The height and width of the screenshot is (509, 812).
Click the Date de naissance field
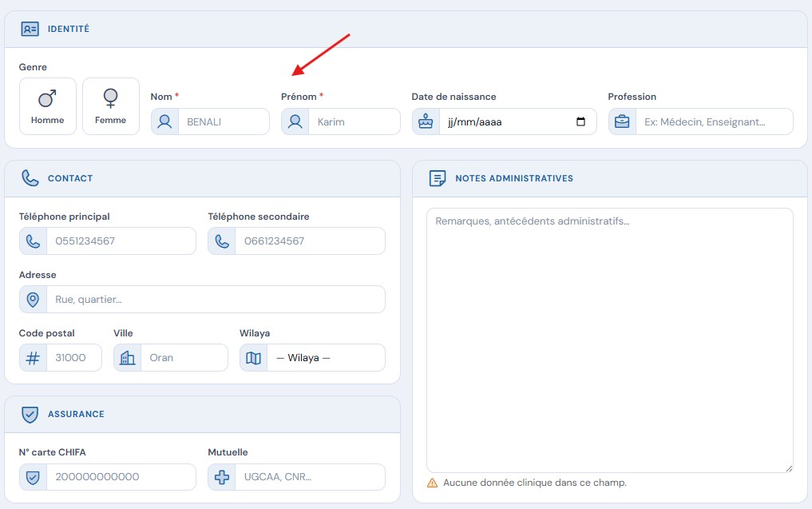coord(518,121)
